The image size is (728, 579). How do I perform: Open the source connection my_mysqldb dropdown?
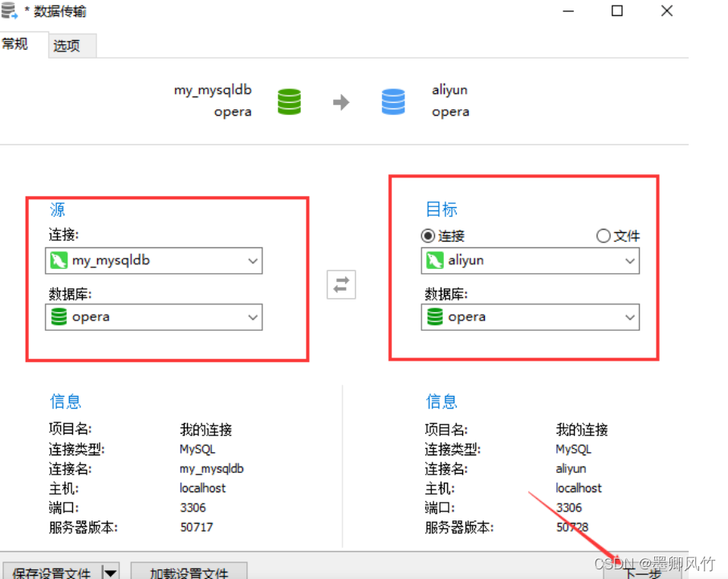click(253, 260)
